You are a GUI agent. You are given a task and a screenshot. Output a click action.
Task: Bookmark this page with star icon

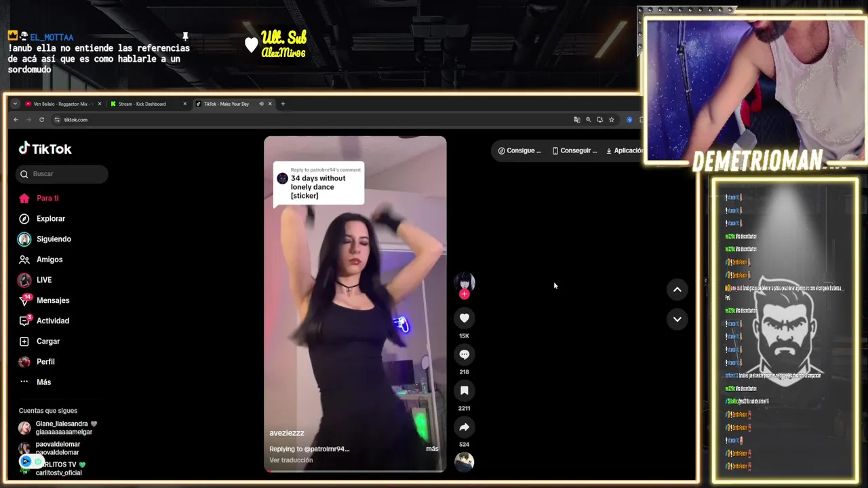(611, 120)
